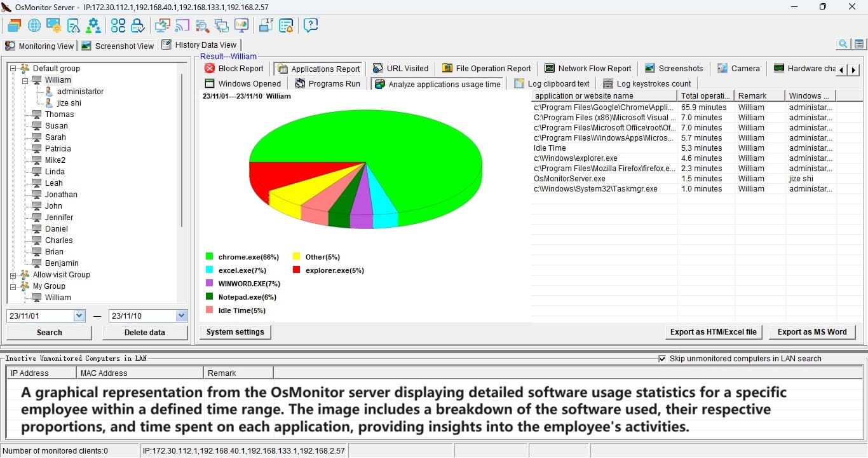Open the screen with gear settings icon
The height and width of the screenshot is (458, 868).
click(x=53, y=25)
